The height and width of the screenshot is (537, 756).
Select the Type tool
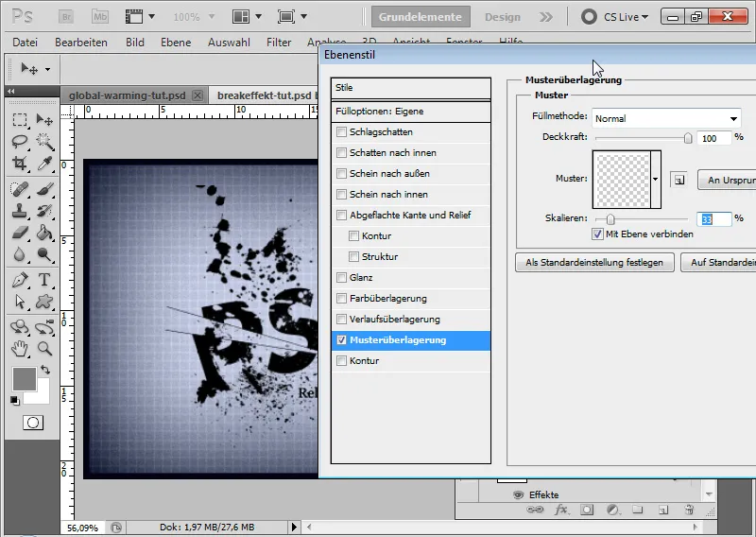[x=44, y=280]
